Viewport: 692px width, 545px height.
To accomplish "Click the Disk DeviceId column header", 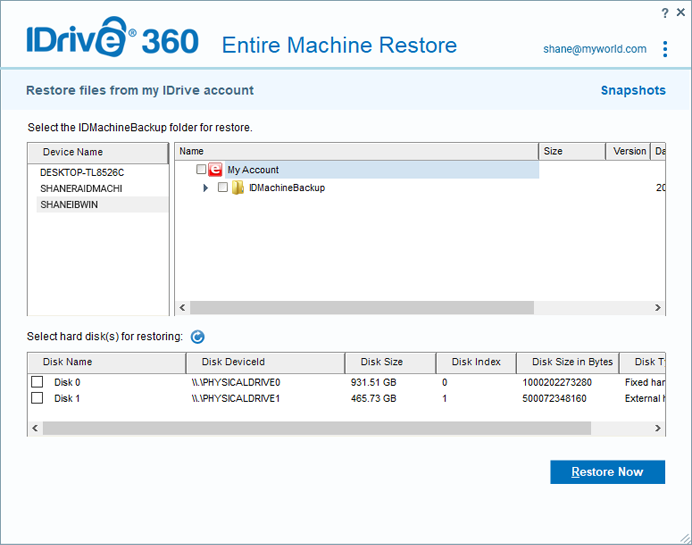I will 265,362.
